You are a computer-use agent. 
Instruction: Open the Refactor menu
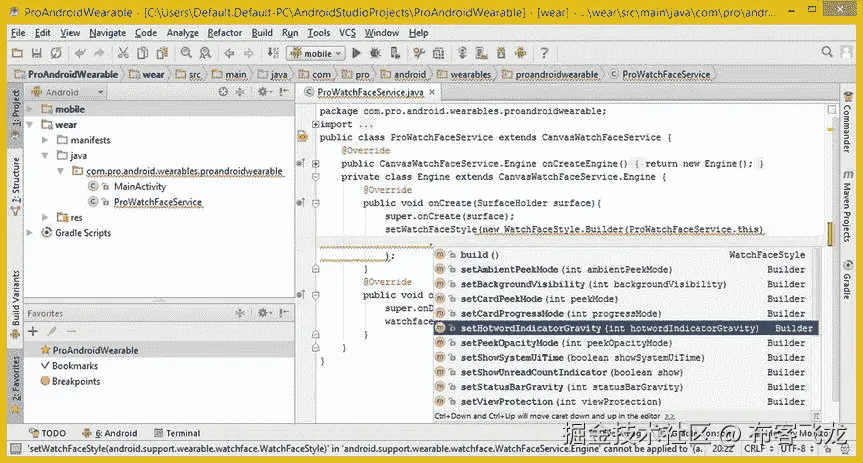[225, 33]
